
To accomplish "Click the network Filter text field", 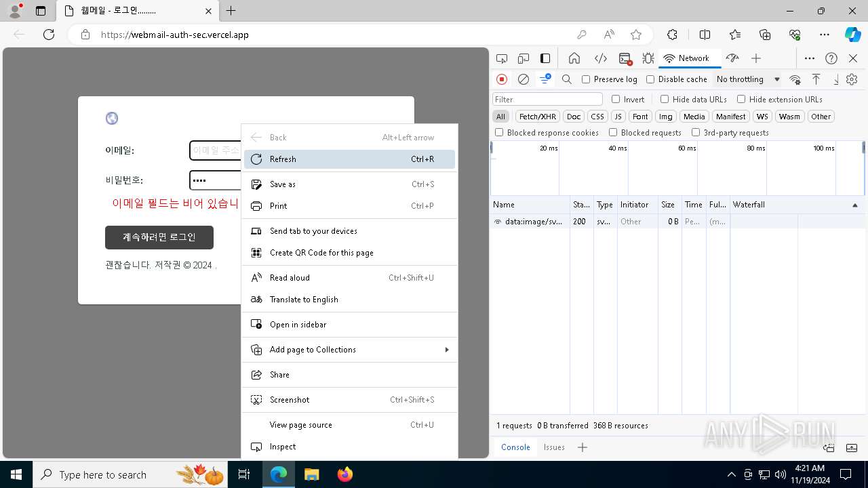I will pos(547,99).
